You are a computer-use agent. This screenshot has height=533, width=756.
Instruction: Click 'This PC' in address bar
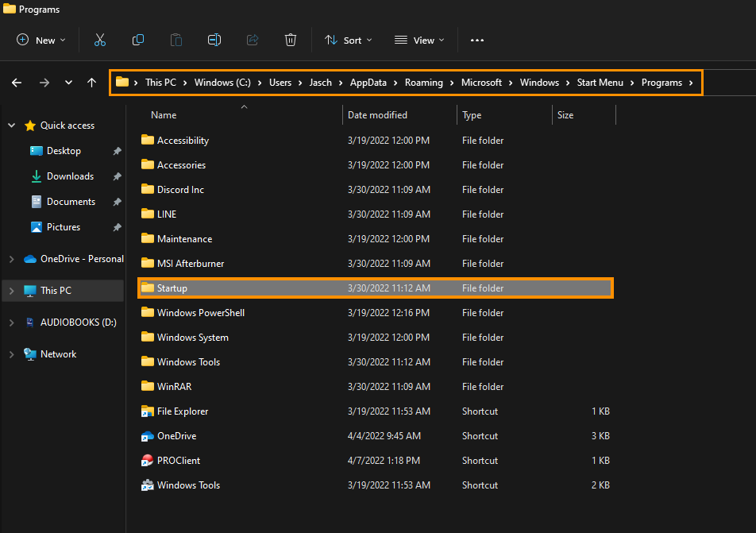(x=160, y=83)
